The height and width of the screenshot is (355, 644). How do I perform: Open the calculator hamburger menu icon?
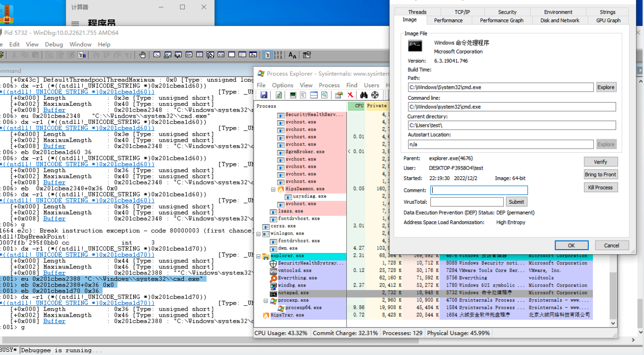click(x=75, y=23)
